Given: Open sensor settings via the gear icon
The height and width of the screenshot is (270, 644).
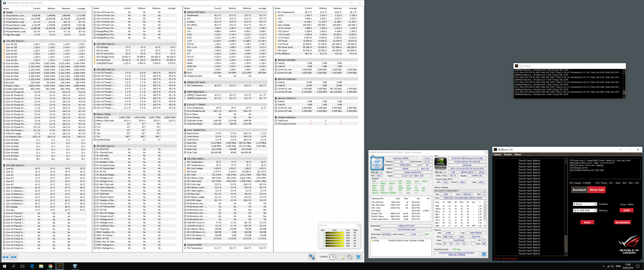Looking at the screenshot, I should (350, 257).
